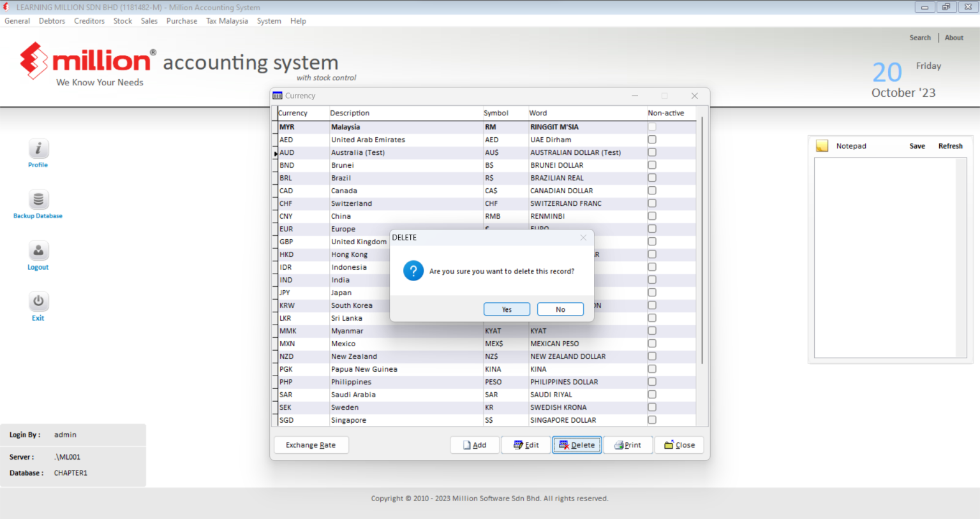980x519 pixels.
Task: Confirm deletion with the Yes button
Action: pos(507,309)
